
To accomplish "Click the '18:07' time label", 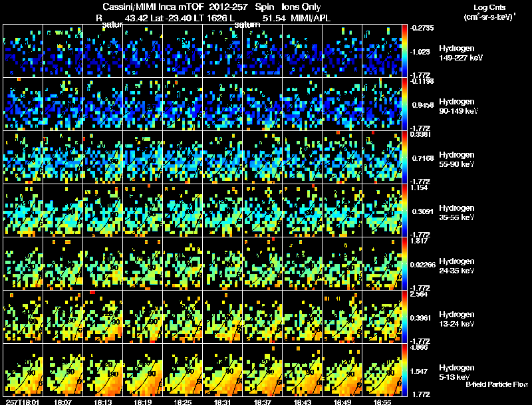I will tap(63, 402).
